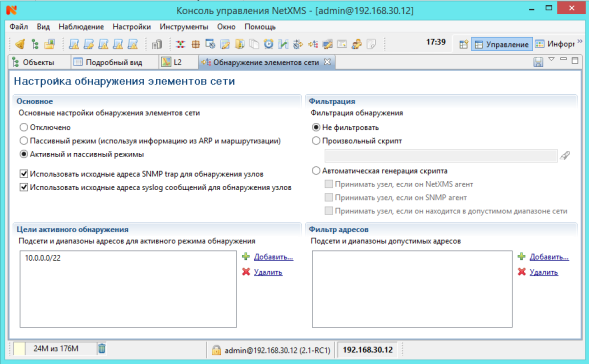Open the Вид menu
Image resolution: width=590 pixels, height=364 pixels.
point(43,27)
